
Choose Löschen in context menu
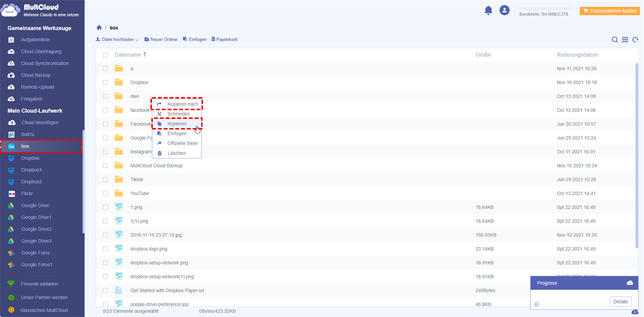point(176,153)
